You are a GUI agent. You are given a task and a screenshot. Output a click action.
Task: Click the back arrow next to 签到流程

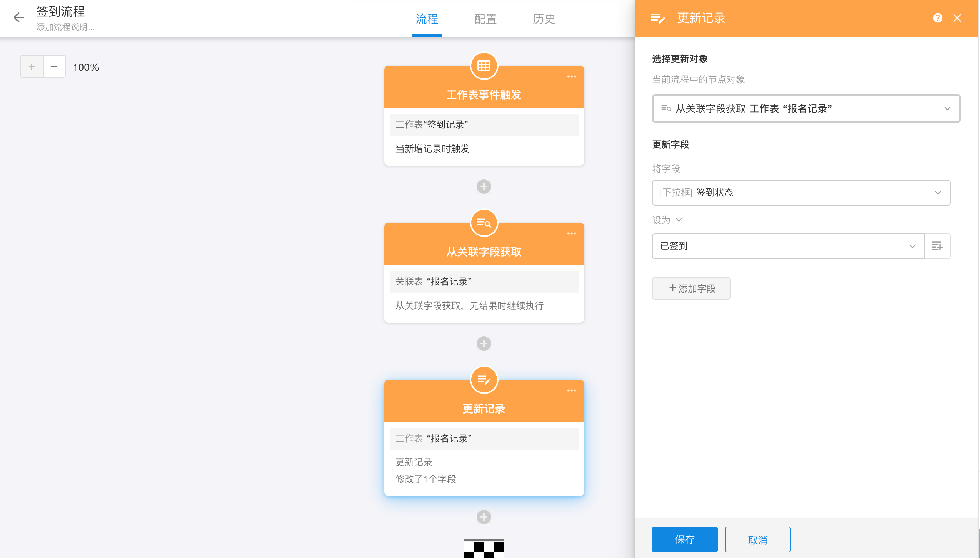(19, 17)
